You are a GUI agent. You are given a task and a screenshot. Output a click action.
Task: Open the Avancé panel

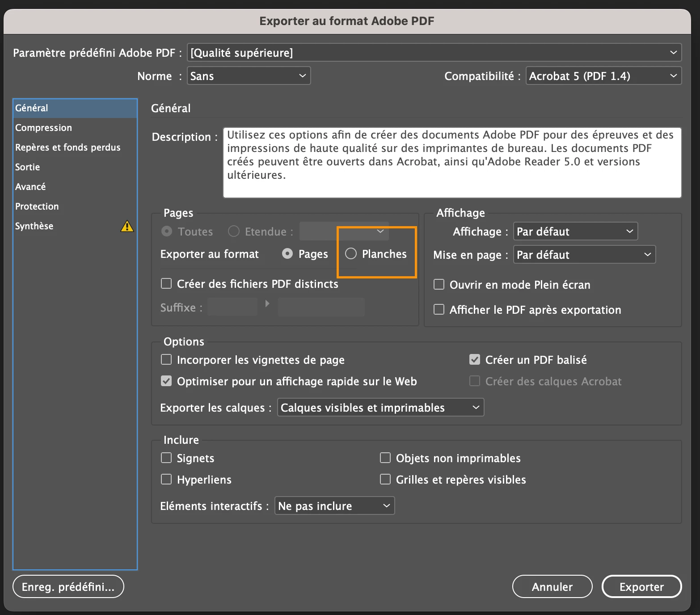pyautogui.click(x=75, y=187)
